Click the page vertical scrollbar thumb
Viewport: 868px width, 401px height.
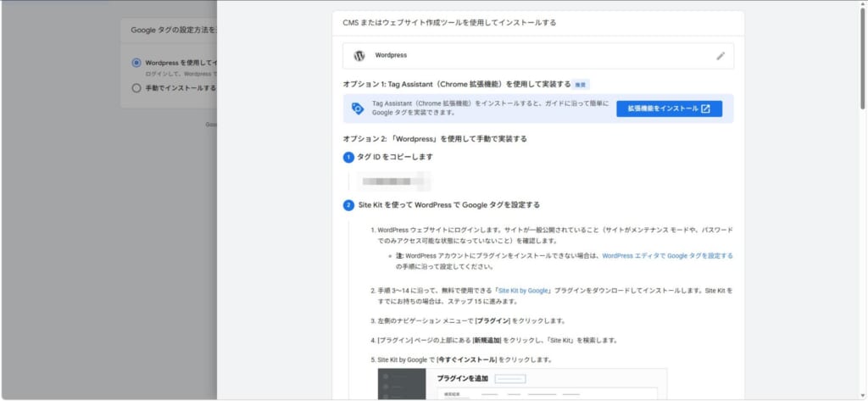click(862, 58)
